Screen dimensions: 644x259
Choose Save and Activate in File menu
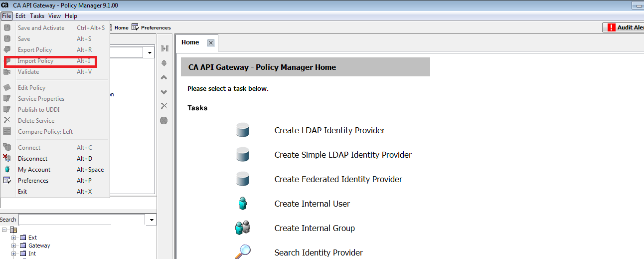pos(55,28)
